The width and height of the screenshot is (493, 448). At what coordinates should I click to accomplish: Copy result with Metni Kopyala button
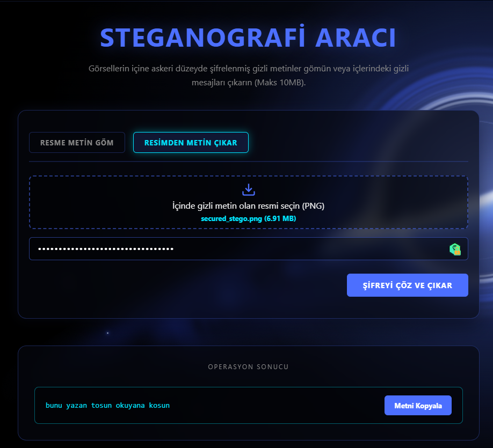coord(418,405)
